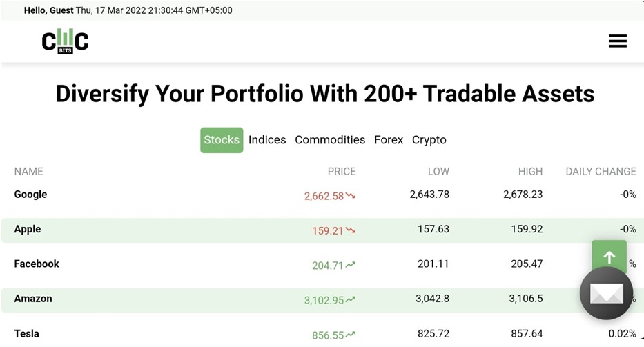Click Amazon's upward trend arrow icon

pos(351,300)
